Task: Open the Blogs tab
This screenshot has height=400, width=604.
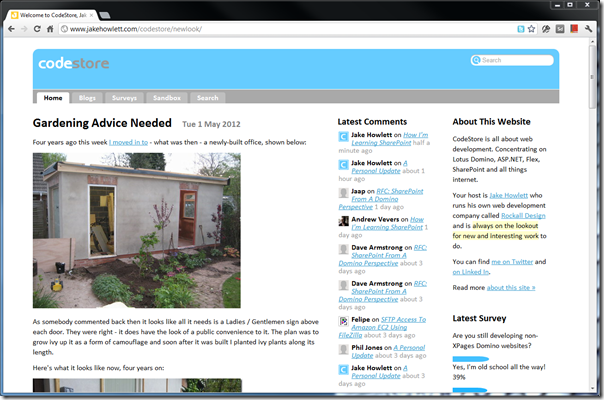Action: coord(87,98)
